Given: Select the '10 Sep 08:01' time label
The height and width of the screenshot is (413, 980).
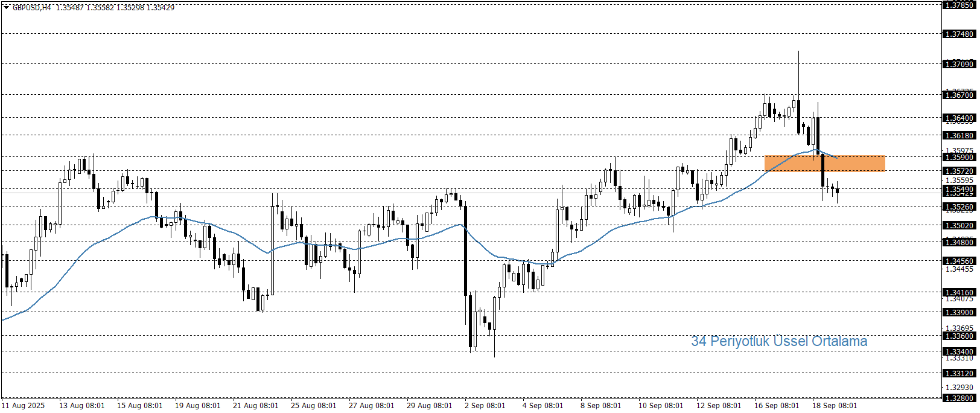Looking at the screenshot, I should 661,406.
